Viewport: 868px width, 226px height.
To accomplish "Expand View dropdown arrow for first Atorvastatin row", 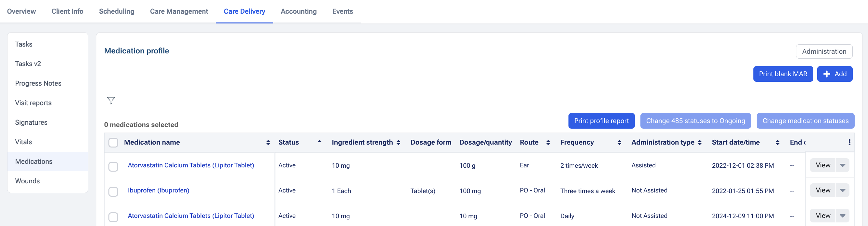I will 842,165.
